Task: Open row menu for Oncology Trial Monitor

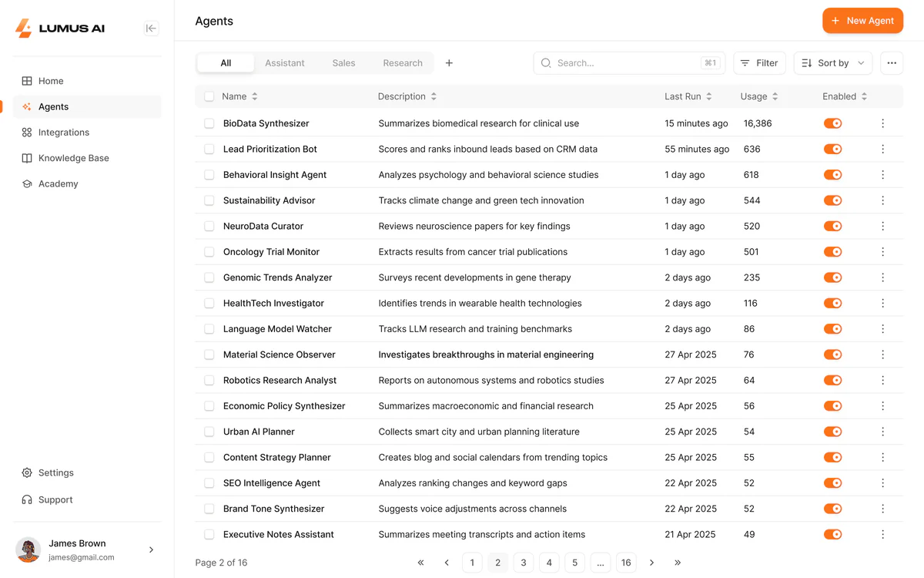Action: click(882, 252)
